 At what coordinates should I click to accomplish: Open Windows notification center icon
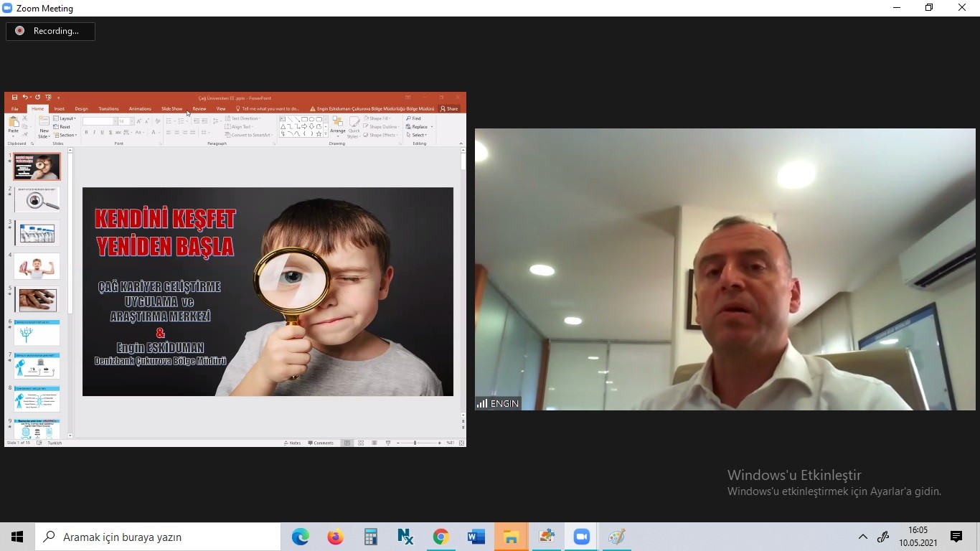956,537
